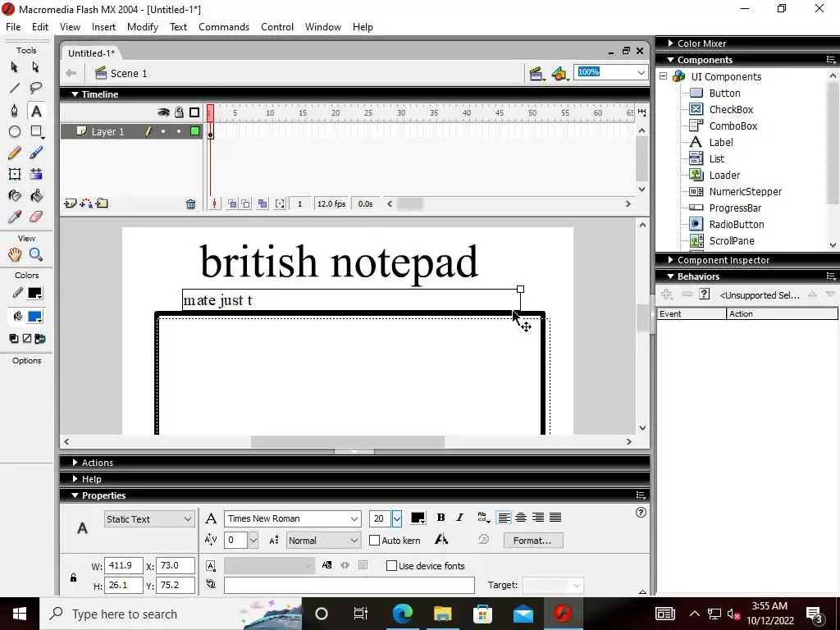Screen dimensions: 840x630
Task: Open the Normal character position dropdown
Action: [x=323, y=541]
